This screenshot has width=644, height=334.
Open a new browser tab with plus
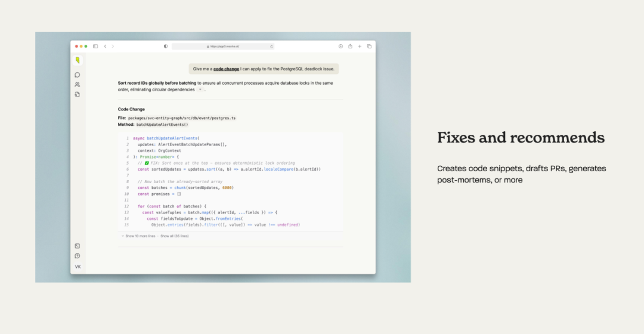[x=360, y=46]
